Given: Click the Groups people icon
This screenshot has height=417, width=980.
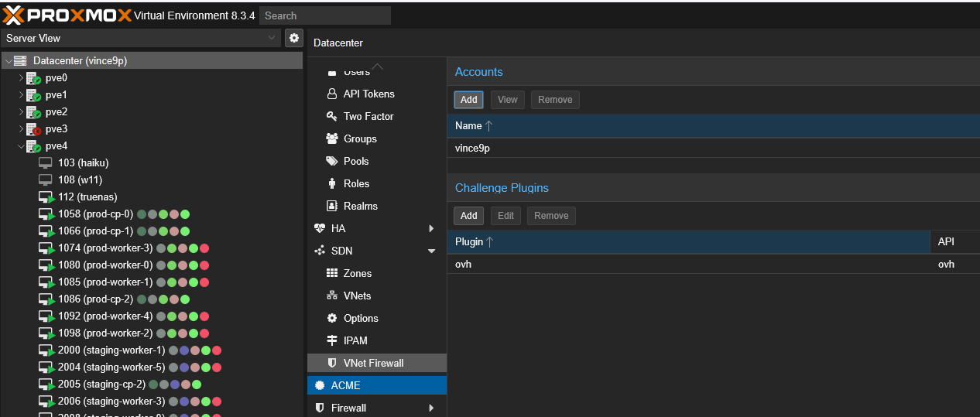Looking at the screenshot, I should (332, 138).
